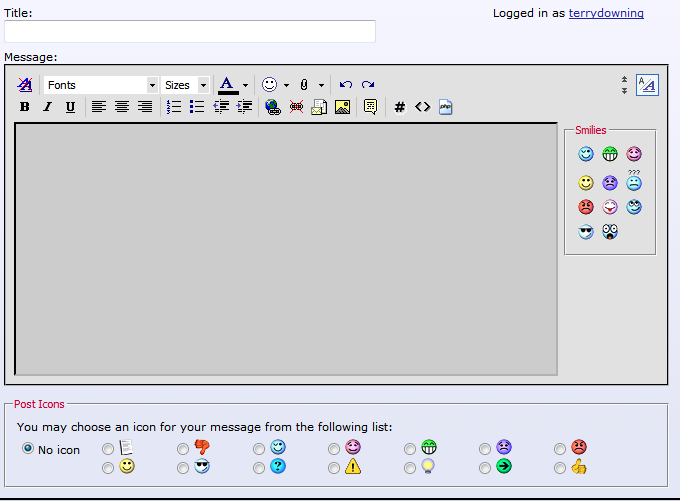Select the document page post icon radio
Image resolution: width=680 pixels, height=501 pixels.
[x=108, y=449]
